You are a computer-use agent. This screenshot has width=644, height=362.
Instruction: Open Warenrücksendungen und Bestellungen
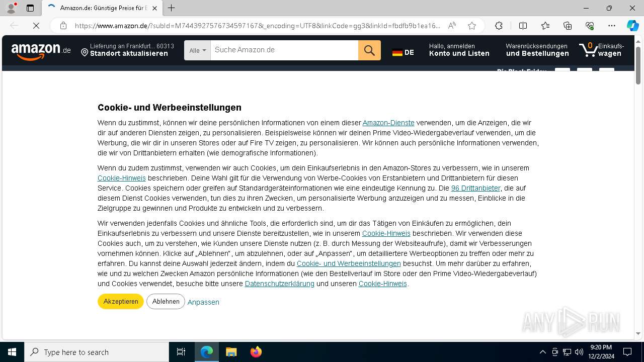(537, 50)
